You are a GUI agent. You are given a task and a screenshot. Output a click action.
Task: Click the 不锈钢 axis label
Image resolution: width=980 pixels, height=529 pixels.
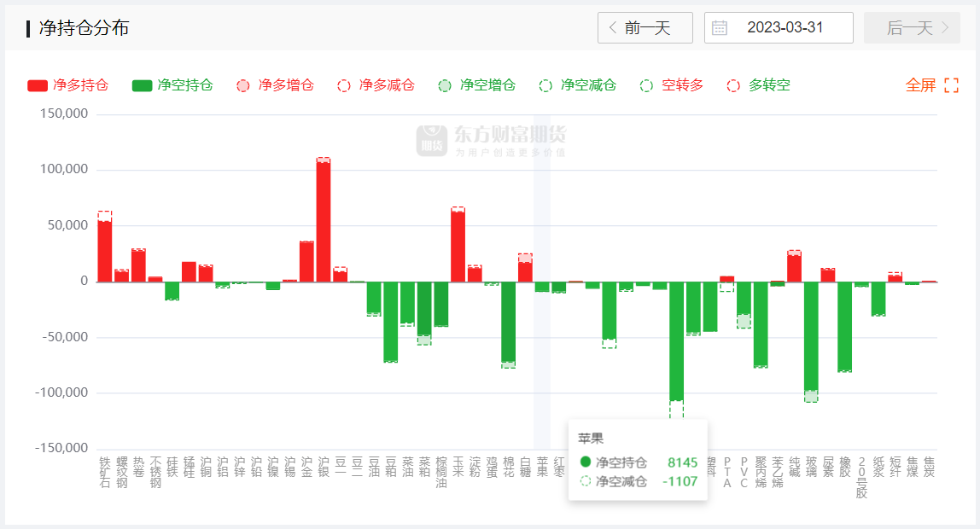pyautogui.click(x=155, y=472)
